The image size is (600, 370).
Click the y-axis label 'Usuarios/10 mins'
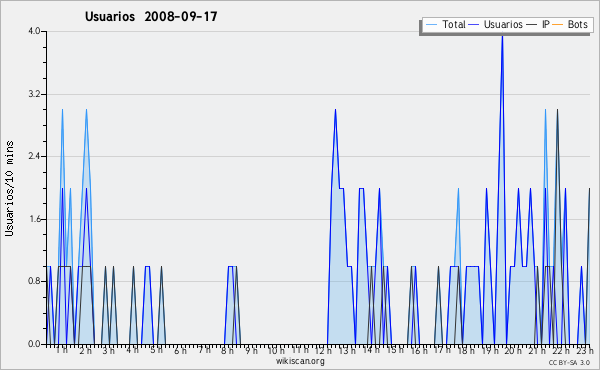pyautogui.click(x=10, y=188)
